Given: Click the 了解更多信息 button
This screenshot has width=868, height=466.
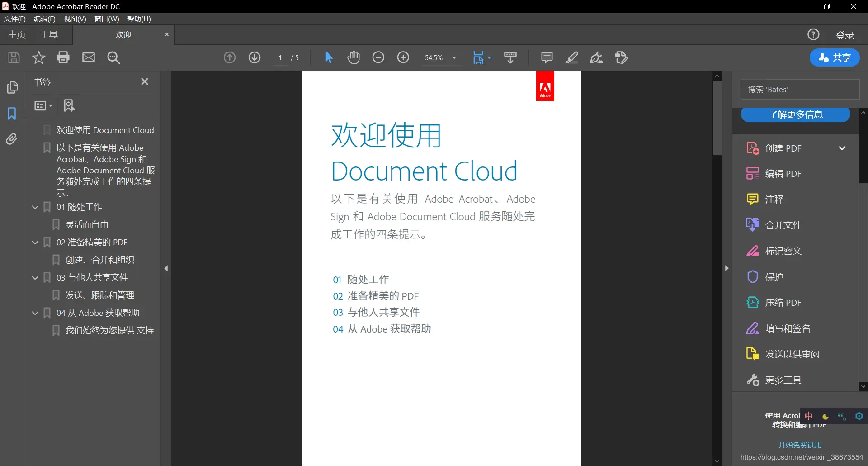Looking at the screenshot, I should [796, 114].
